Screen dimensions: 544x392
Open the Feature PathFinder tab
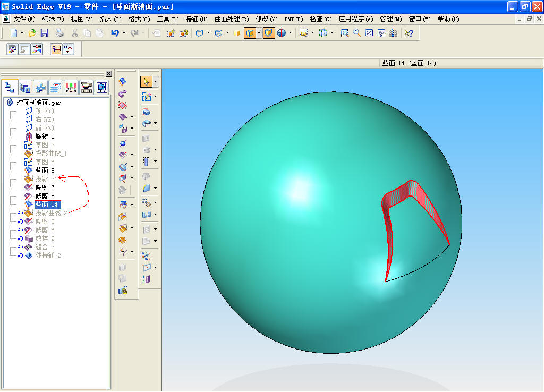10,87
